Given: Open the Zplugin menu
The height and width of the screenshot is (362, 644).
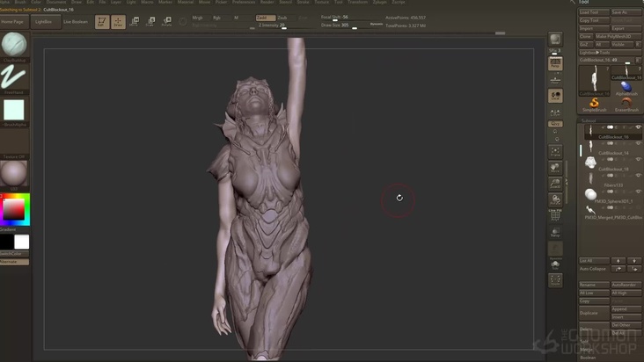Looking at the screenshot, I should point(379,2).
